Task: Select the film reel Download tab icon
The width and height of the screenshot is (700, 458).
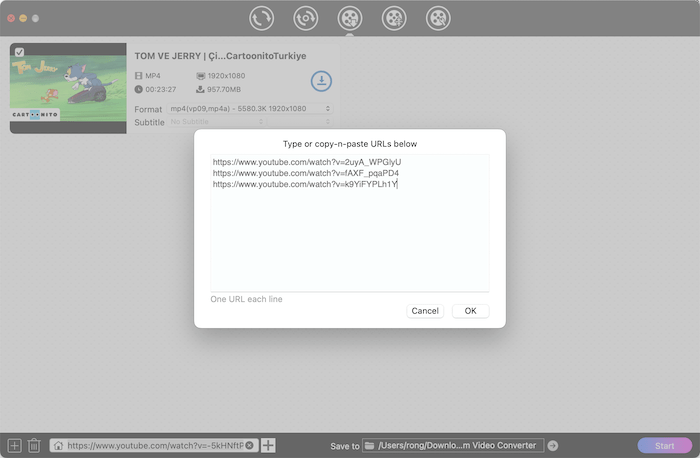Action: pyautogui.click(x=350, y=18)
